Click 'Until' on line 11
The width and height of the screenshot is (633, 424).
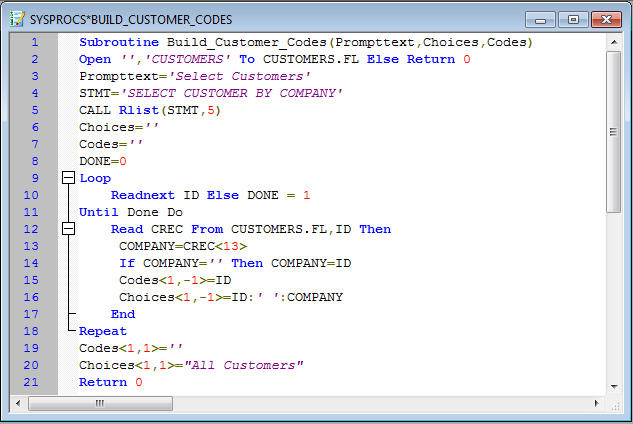coord(99,212)
